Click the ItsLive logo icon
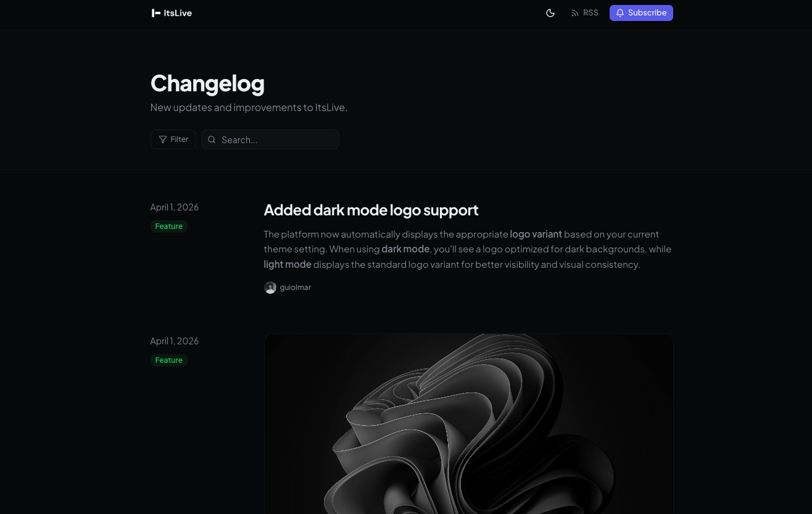Screen dimensions: 812x514 click(157, 13)
